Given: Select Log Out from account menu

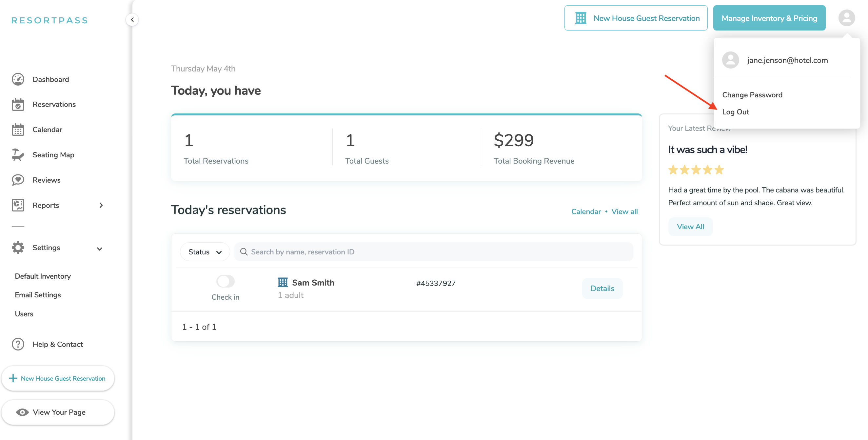Looking at the screenshot, I should tap(736, 112).
